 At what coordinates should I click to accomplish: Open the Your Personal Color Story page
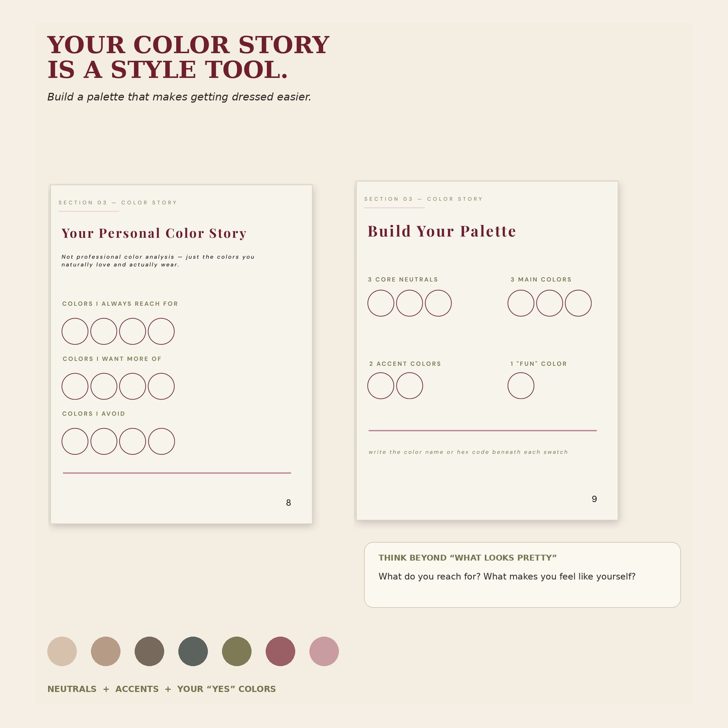point(182,354)
